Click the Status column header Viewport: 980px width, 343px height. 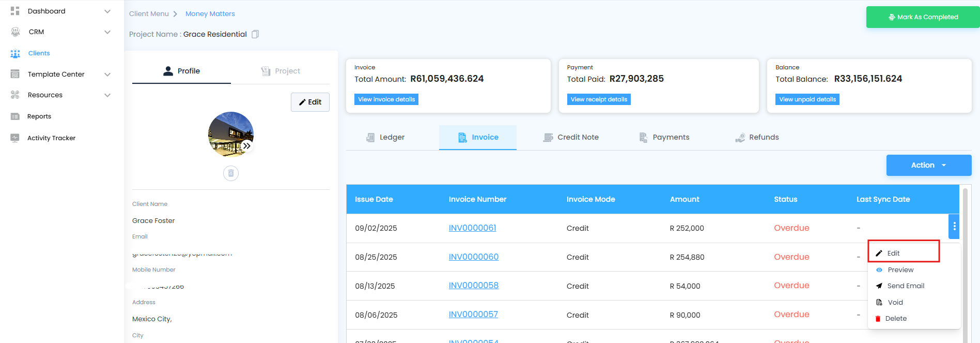(786, 199)
